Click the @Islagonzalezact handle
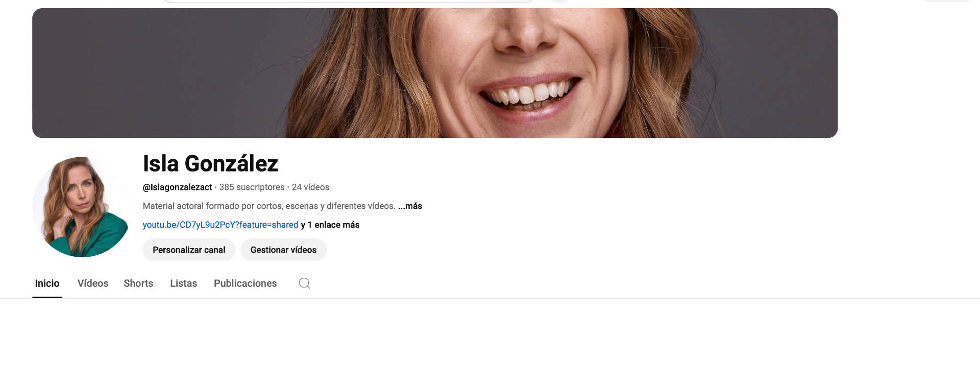This screenshot has width=980, height=365. [x=177, y=187]
